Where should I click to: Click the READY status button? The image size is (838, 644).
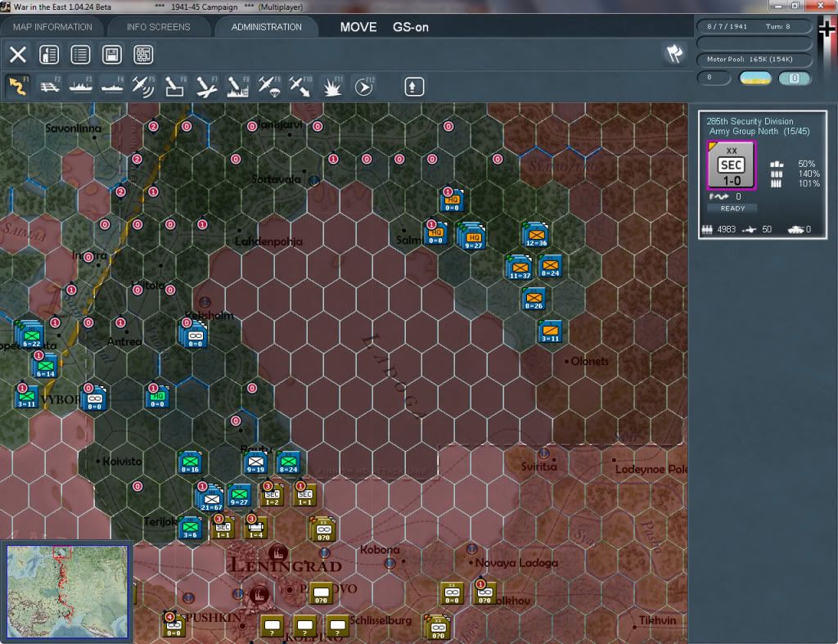[x=732, y=209]
